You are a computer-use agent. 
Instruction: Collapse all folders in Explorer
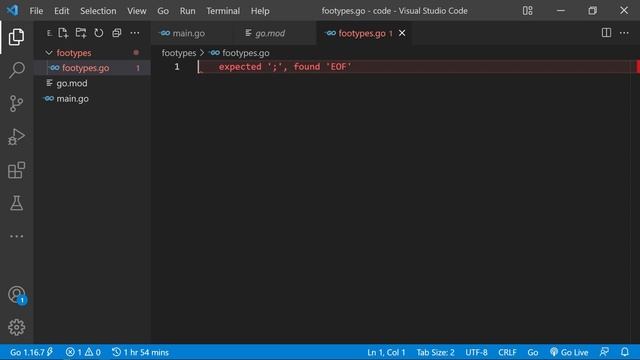117,33
